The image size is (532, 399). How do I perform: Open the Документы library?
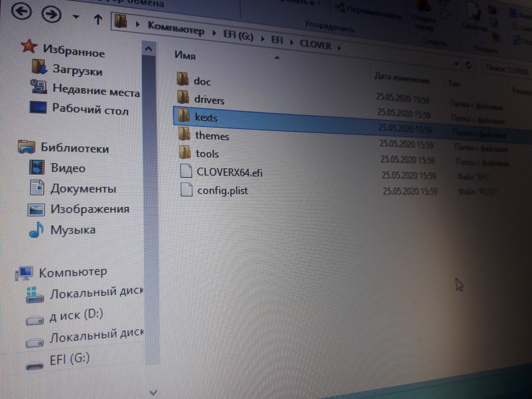pos(83,189)
